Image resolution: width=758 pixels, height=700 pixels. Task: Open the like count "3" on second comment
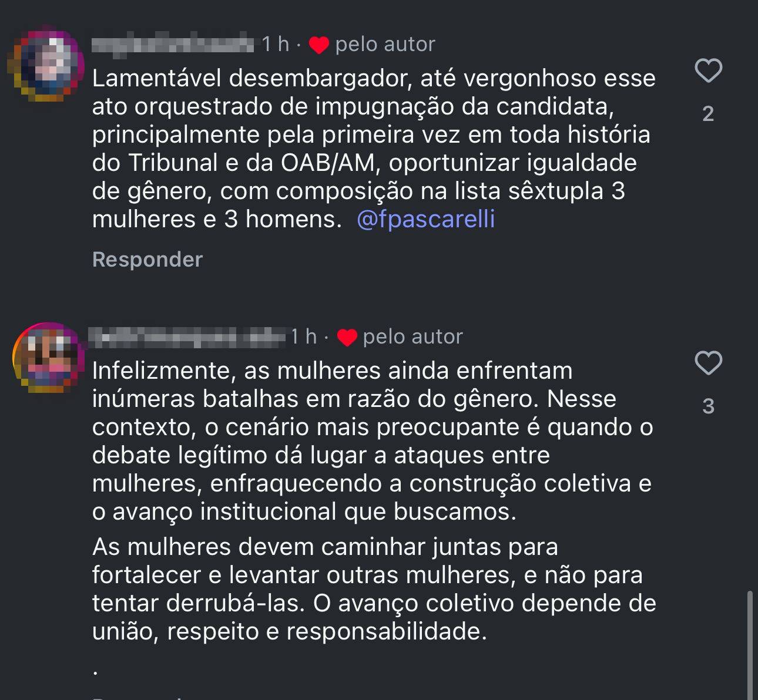click(x=708, y=406)
